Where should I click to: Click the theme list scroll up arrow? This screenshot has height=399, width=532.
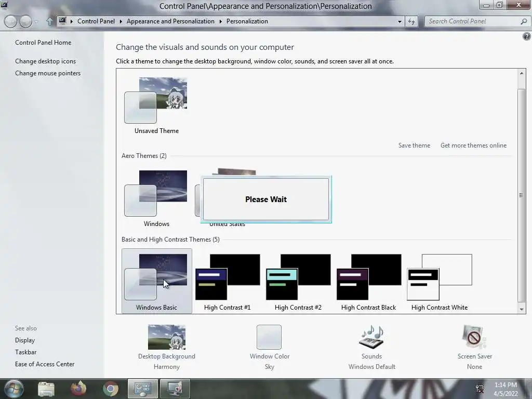tap(522, 73)
